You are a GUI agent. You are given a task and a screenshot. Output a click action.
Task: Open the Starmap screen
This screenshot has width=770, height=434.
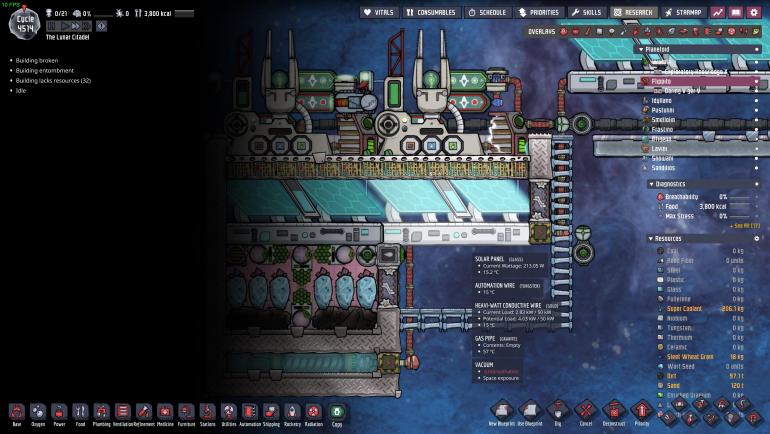(x=683, y=12)
